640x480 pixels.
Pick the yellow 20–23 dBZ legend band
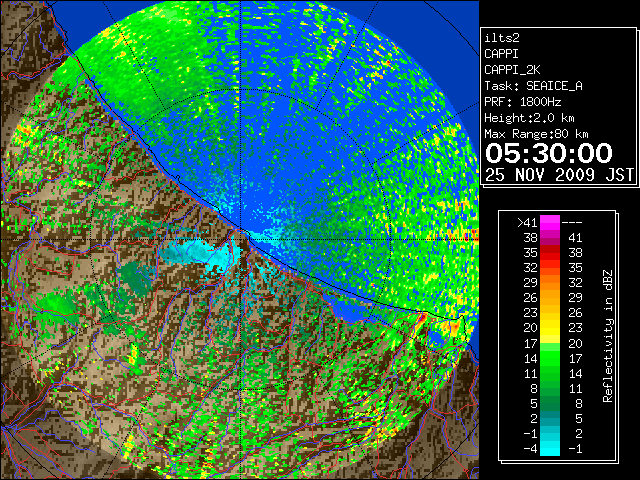click(x=550, y=328)
